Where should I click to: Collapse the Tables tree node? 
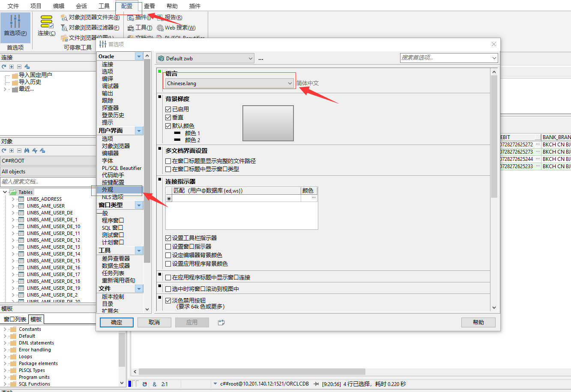(5, 193)
